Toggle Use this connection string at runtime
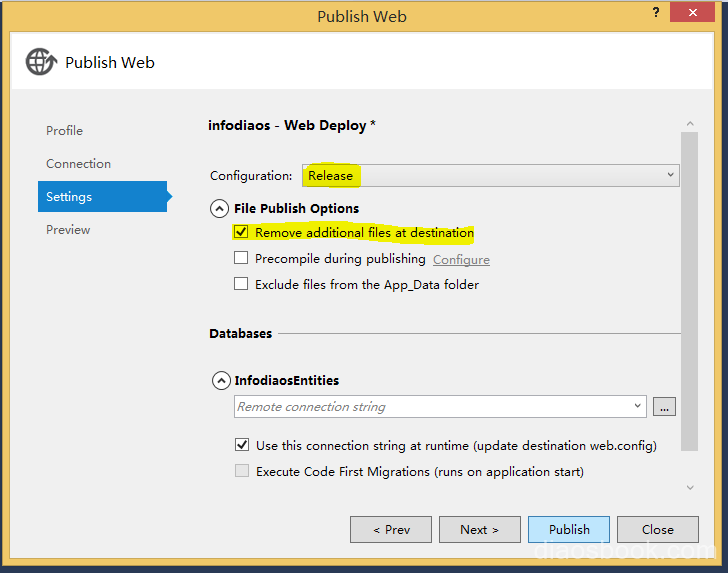 [x=242, y=445]
